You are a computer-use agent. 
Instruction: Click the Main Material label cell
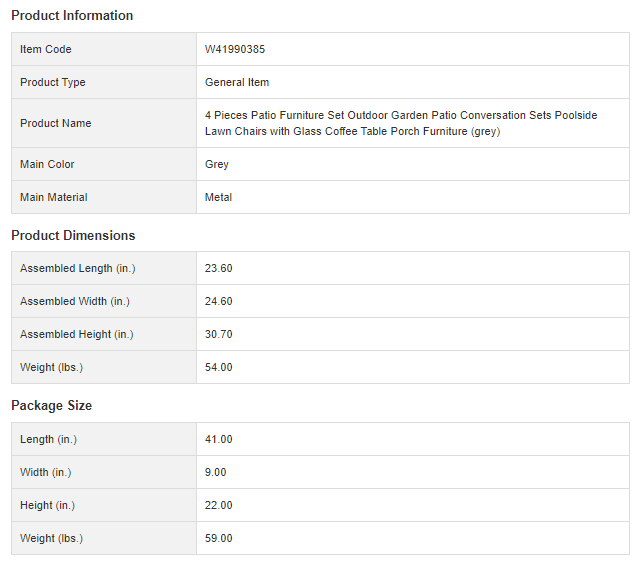54,198
